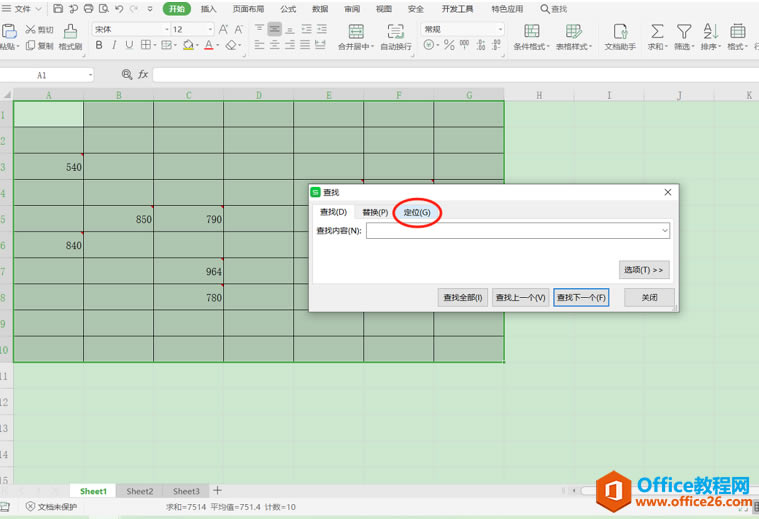
Task: Switch to the 定位(G) tab in dialog
Action: point(417,212)
